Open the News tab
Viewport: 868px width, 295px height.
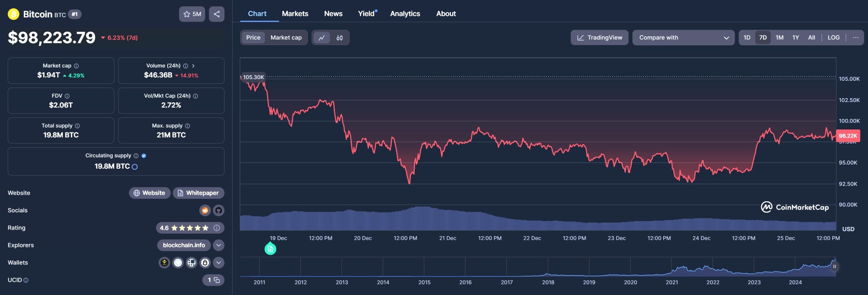click(x=333, y=14)
